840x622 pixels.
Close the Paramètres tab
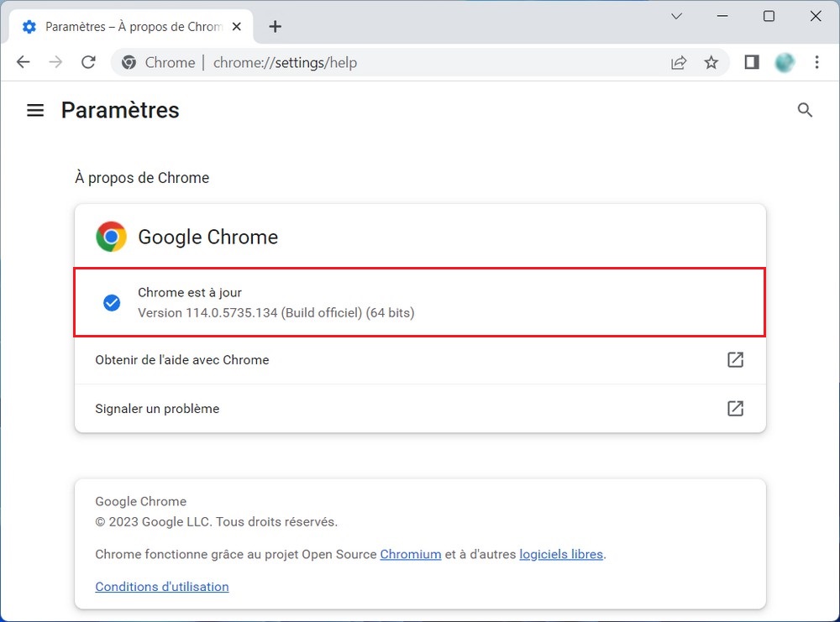point(236,26)
